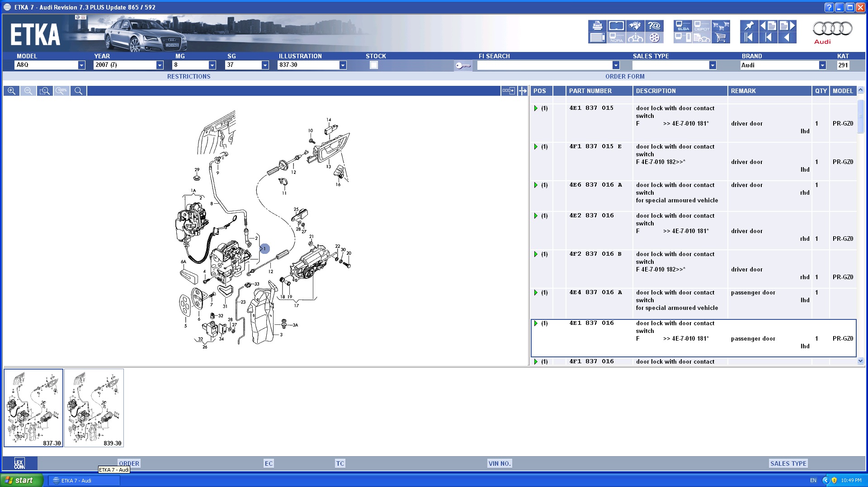The height and width of the screenshot is (487, 868).
Task: Open the NORA system icon
Action: click(x=616, y=38)
